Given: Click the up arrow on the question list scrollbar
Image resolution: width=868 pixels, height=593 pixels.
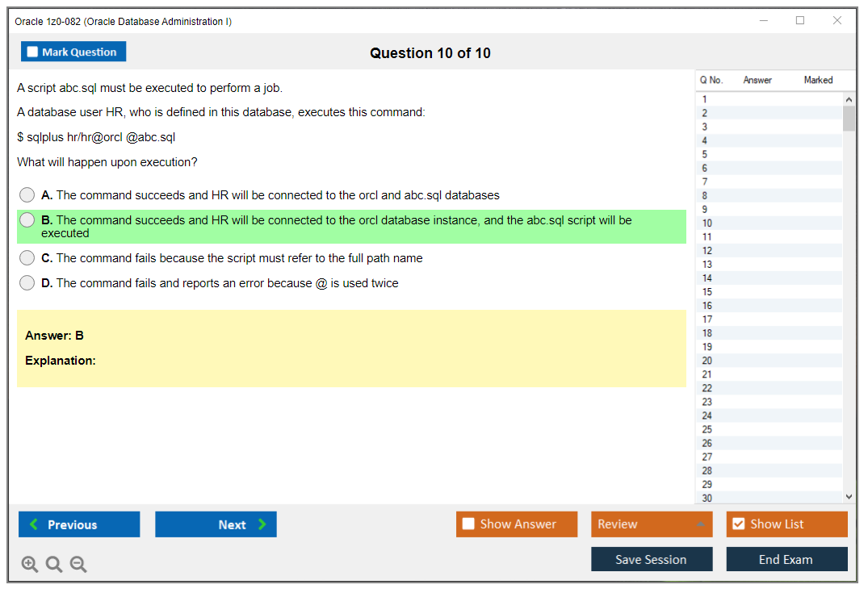Looking at the screenshot, I should click(849, 98).
